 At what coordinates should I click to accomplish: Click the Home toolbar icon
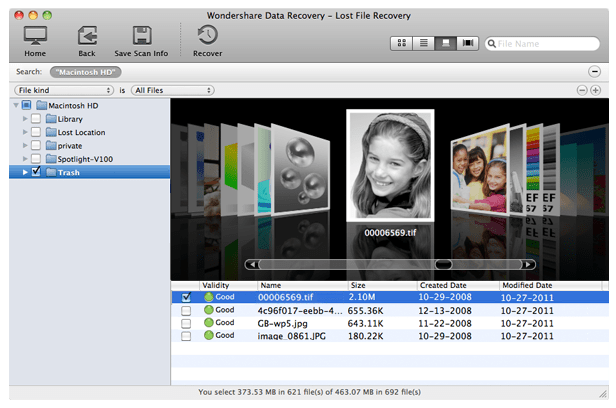pos(35,35)
